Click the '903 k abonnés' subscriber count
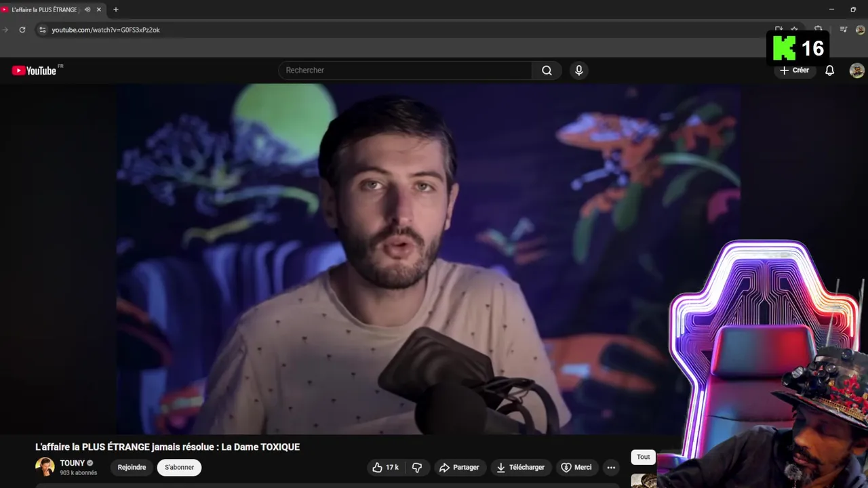868x488 pixels. (x=78, y=473)
